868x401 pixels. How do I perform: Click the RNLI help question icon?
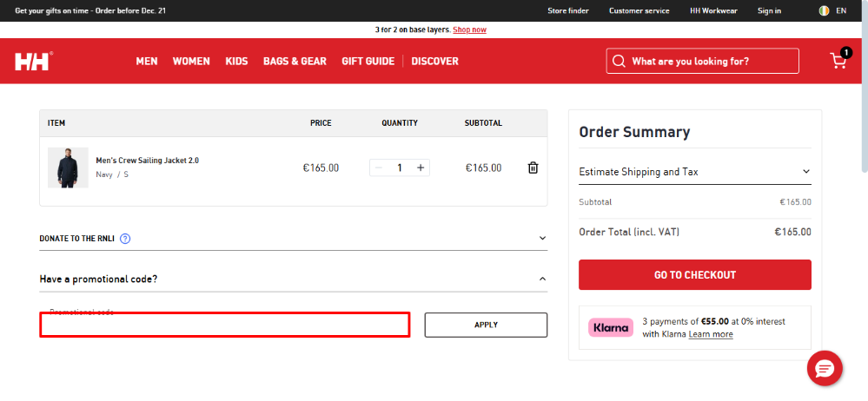click(125, 239)
